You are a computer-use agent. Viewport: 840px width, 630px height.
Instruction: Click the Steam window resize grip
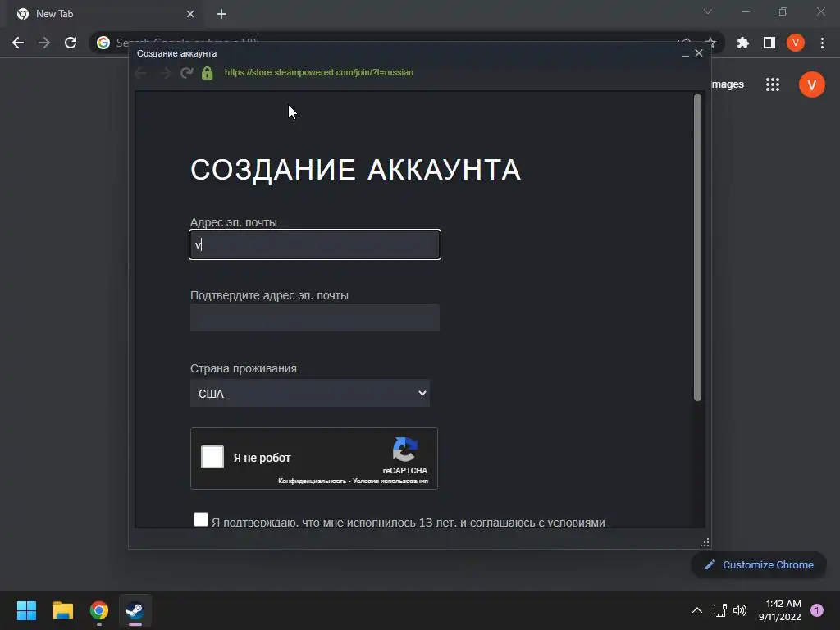click(x=705, y=543)
